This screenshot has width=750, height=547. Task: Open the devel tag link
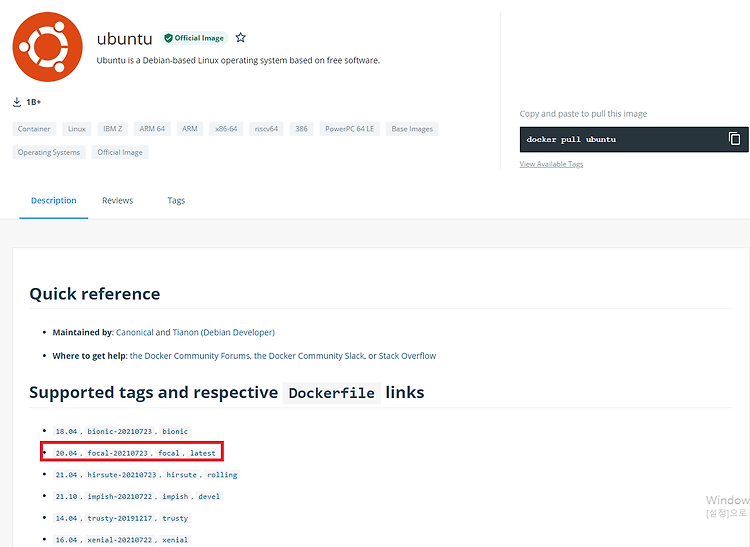(x=209, y=496)
